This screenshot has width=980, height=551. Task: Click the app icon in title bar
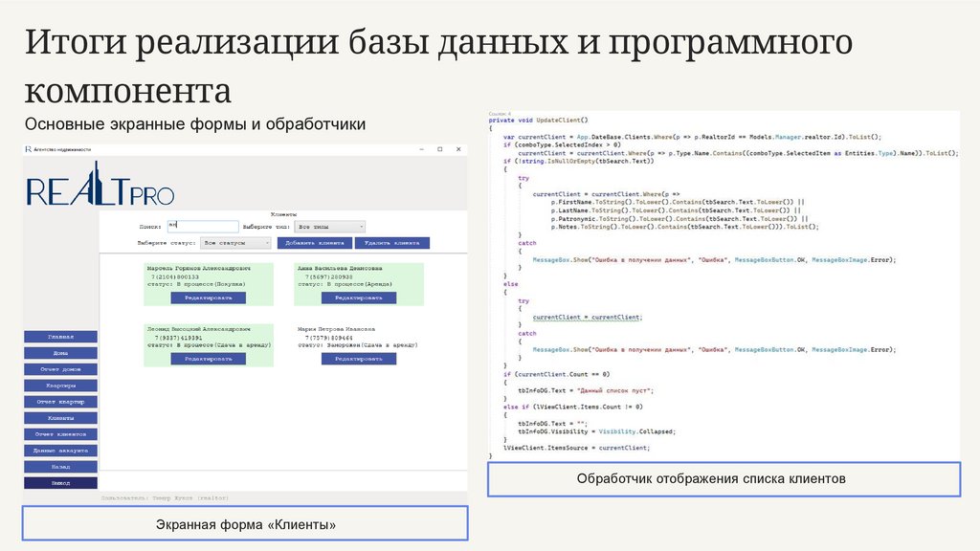pyautogui.click(x=28, y=149)
